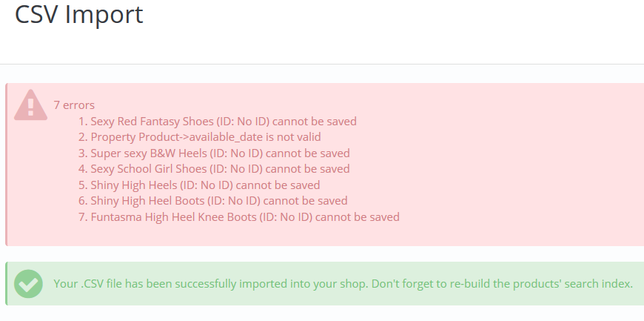644x321 pixels.
Task: Select the "7 errors" summary text
Action: [74, 105]
